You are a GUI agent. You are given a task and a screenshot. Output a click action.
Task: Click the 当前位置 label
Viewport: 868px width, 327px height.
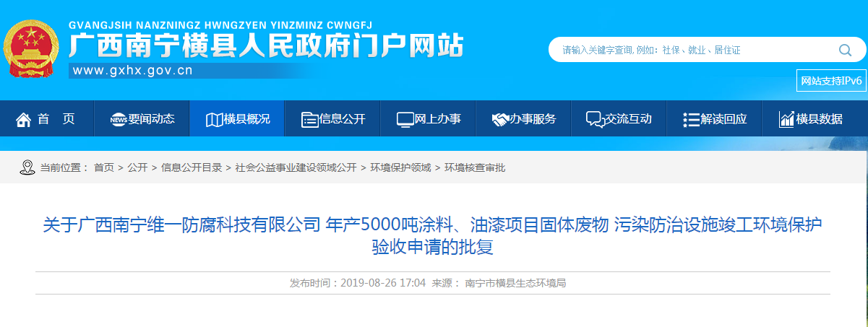64,167
